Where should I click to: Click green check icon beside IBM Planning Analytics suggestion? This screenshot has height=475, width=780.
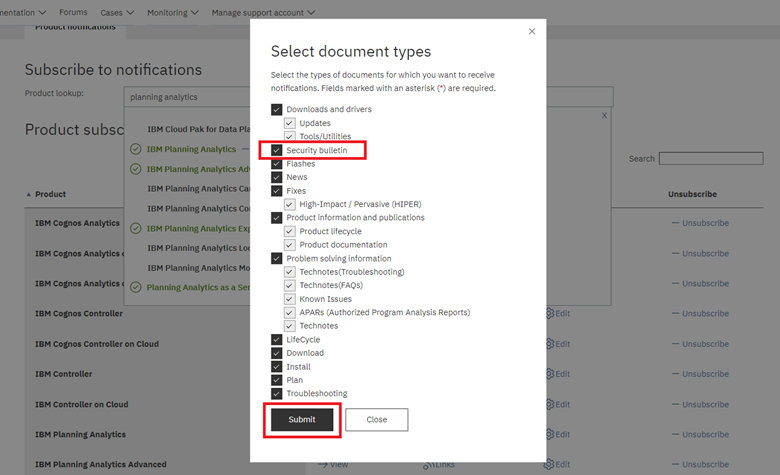click(135, 149)
